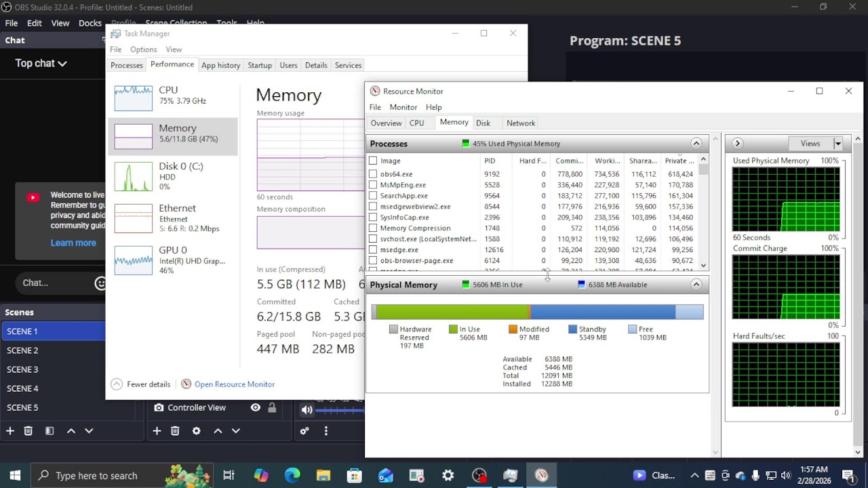The image size is (868, 488).
Task: Switch to Resource Monitor taskbar icon
Action: point(541,476)
